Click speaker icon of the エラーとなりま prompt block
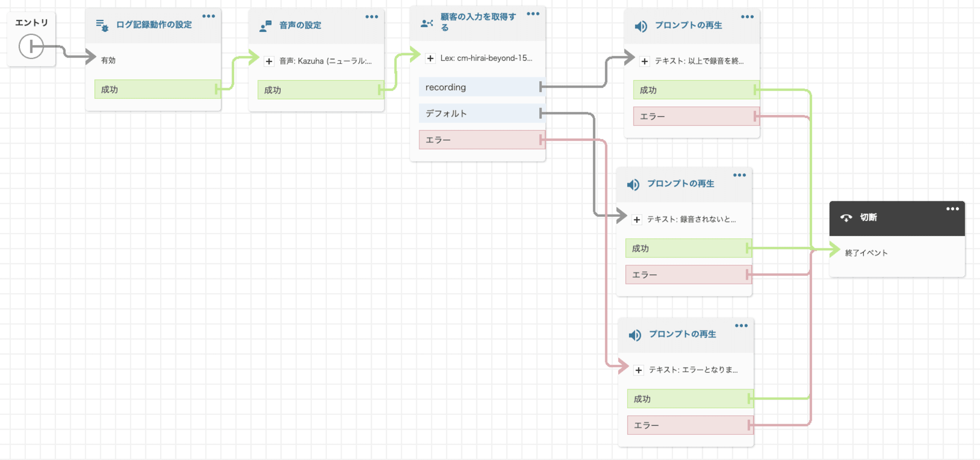 point(635,335)
